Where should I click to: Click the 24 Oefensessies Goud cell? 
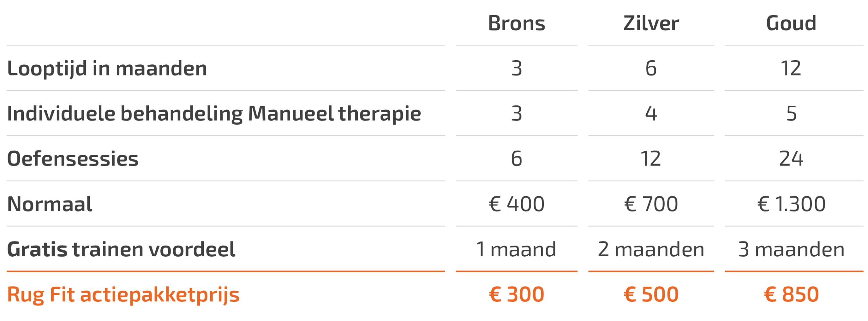pyautogui.click(x=791, y=158)
